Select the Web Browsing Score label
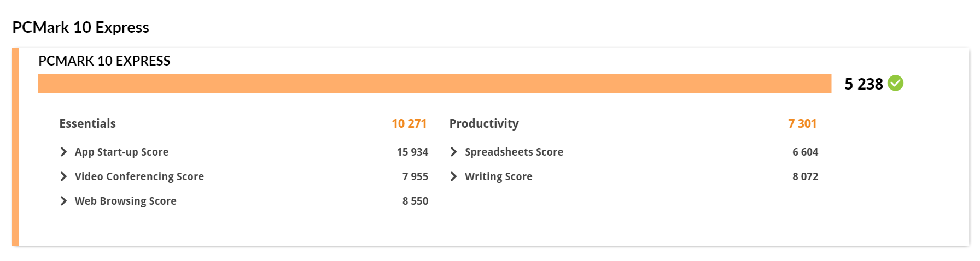 click(x=126, y=201)
